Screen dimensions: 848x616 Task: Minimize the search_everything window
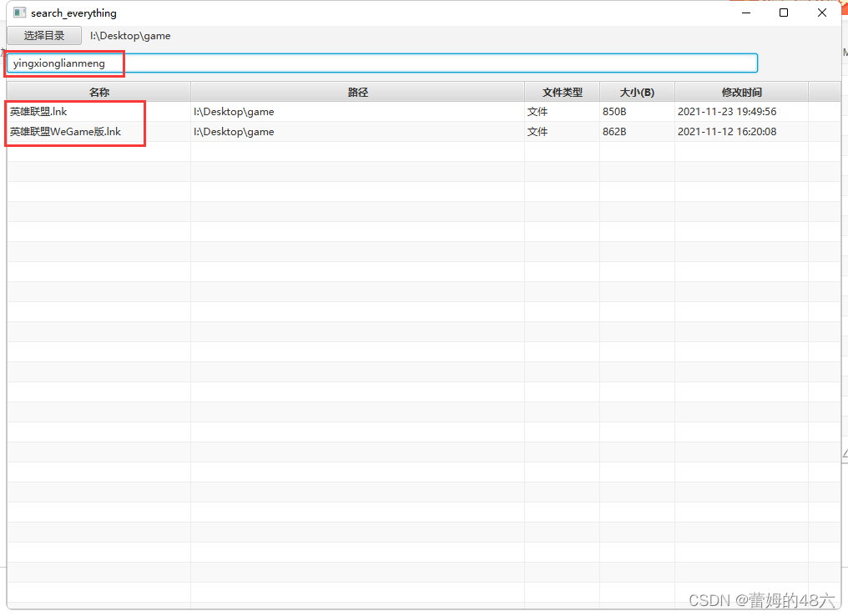pos(746,13)
